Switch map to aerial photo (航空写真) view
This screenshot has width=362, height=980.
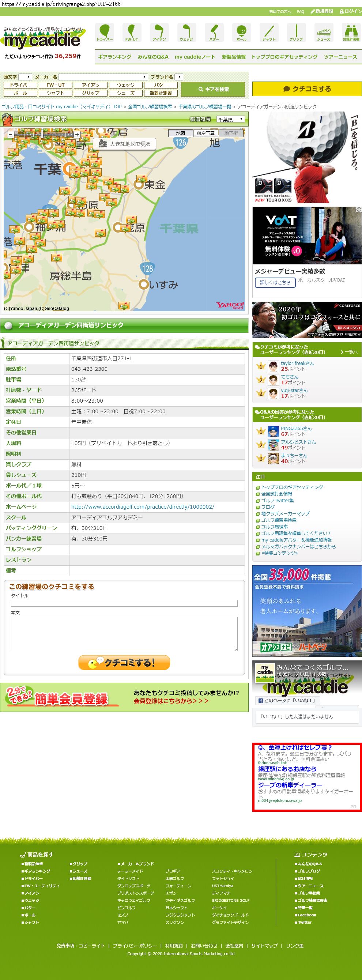pos(206,133)
